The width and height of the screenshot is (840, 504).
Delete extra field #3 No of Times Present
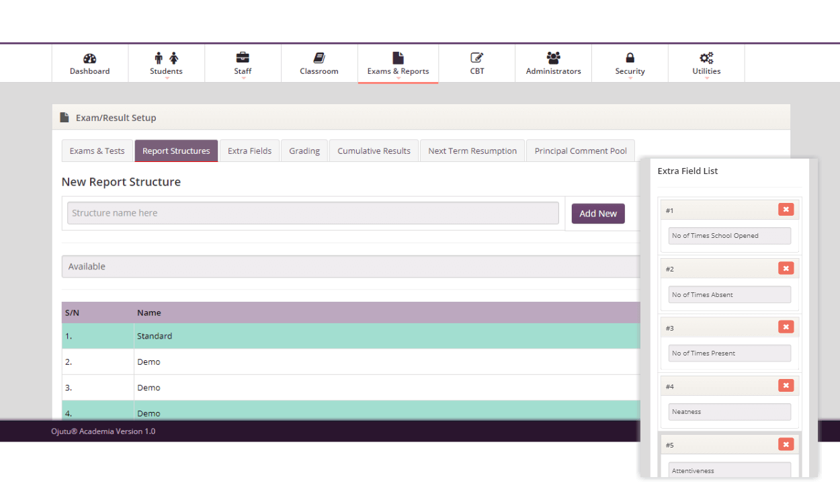point(786,327)
